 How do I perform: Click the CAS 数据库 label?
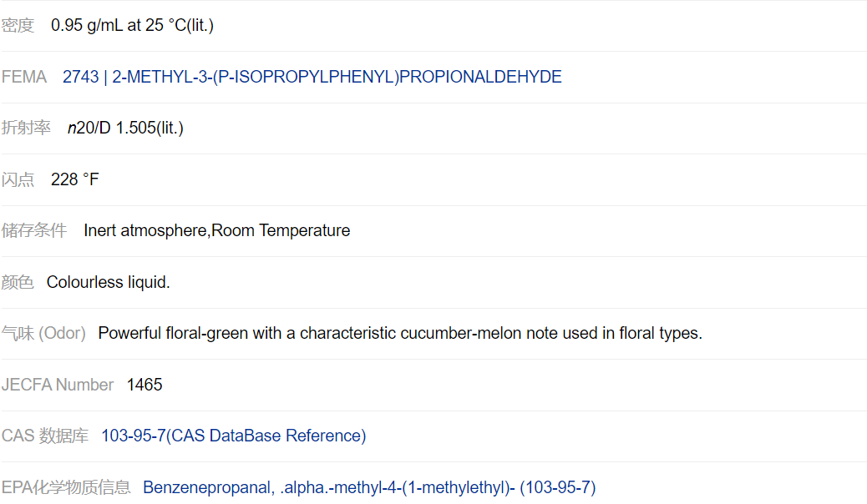click(x=45, y=436)
